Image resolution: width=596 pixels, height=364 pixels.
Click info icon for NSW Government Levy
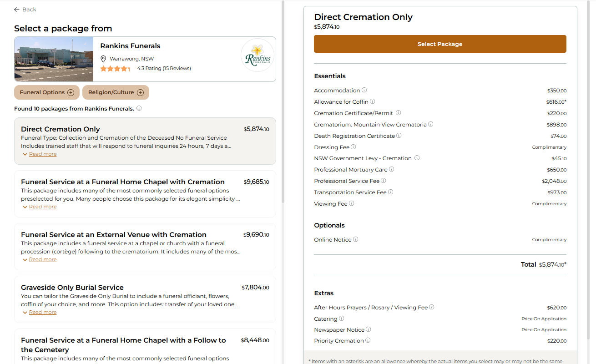click(x=417, y=158)
